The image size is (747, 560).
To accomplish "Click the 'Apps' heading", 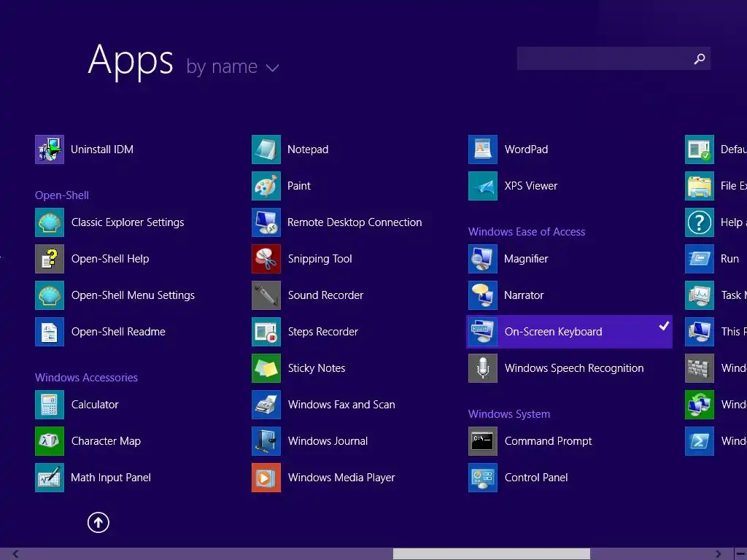I will coord(131,61).
